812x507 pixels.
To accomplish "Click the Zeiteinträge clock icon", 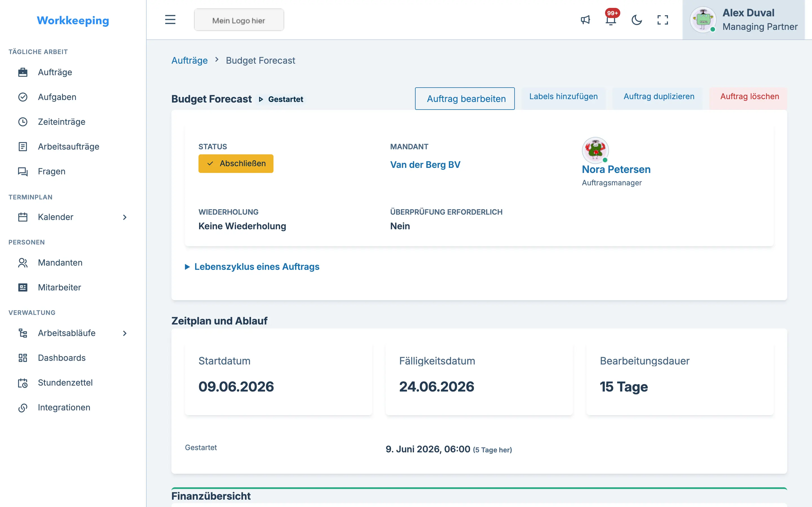I will click(x=23, y=122).
